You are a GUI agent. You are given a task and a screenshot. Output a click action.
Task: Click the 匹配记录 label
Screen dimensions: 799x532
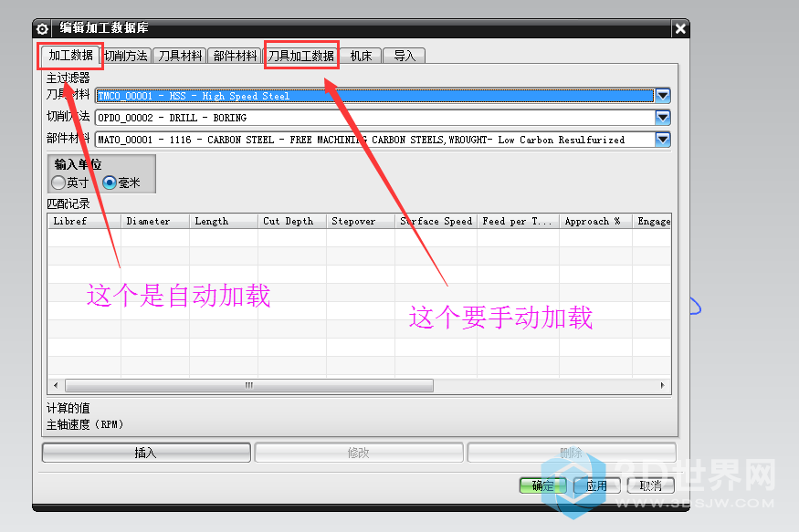click(x=68, y=204)
